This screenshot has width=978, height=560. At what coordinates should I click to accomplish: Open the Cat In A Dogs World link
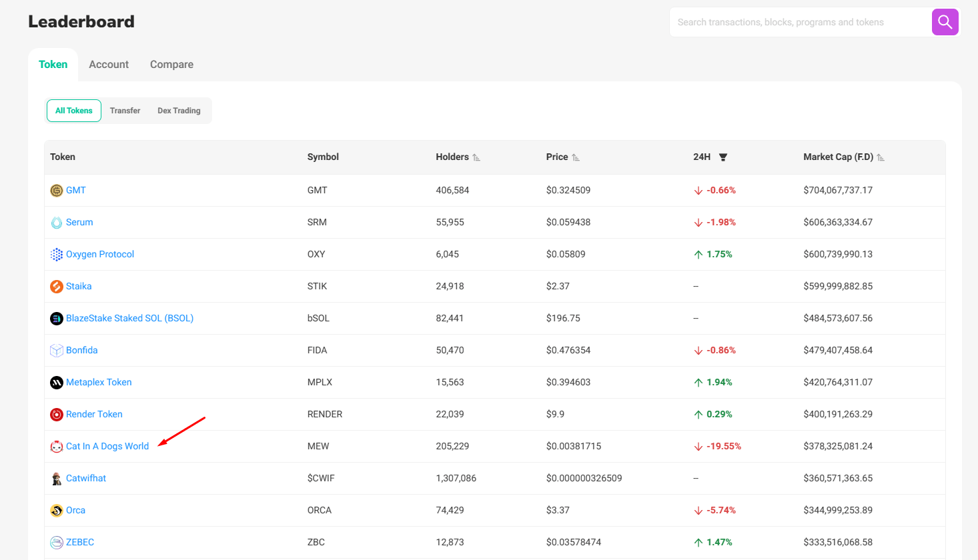tap(107, 446)
